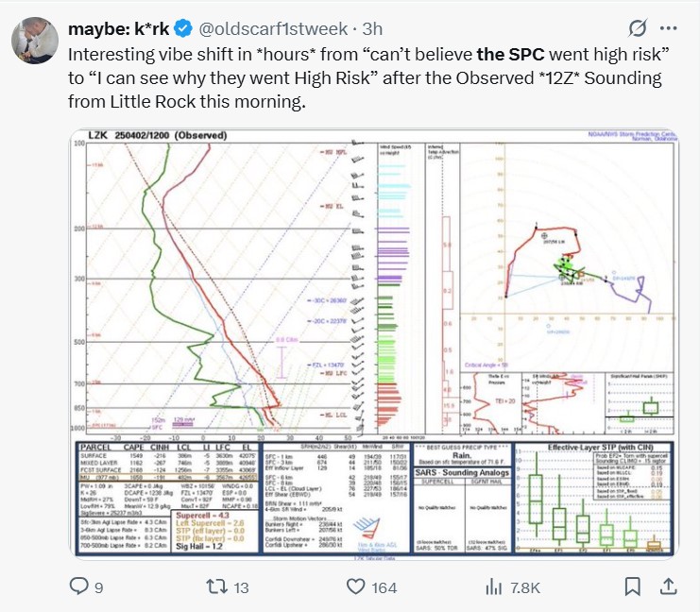The width and height of the screenshot is (700, 612).
Task: Click the 7.8K views count
Action: coord(525,587)
